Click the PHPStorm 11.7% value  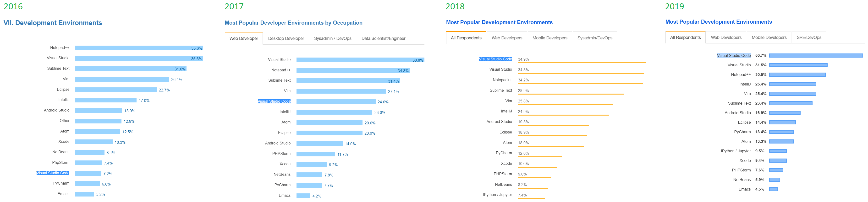click(343, 154)
